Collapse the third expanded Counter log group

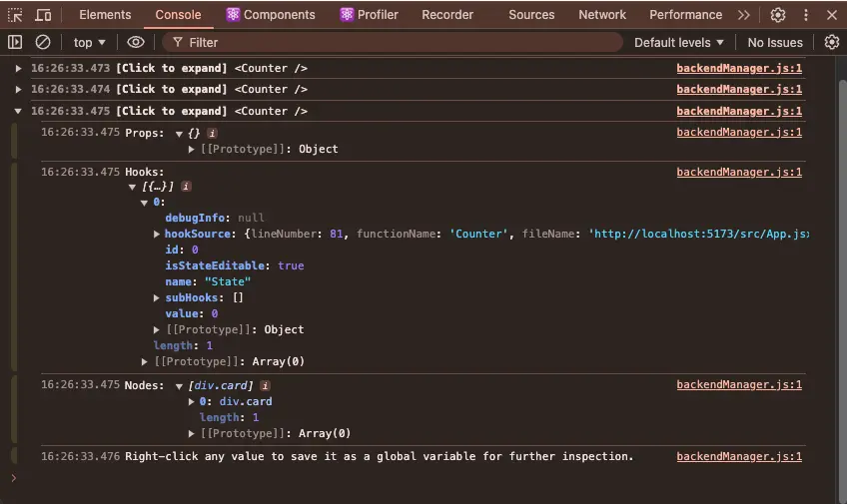coord(18,111)
